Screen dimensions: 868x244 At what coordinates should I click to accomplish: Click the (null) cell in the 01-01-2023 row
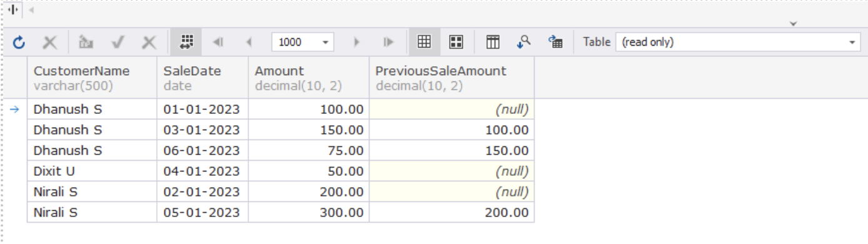tap(452, 109)
